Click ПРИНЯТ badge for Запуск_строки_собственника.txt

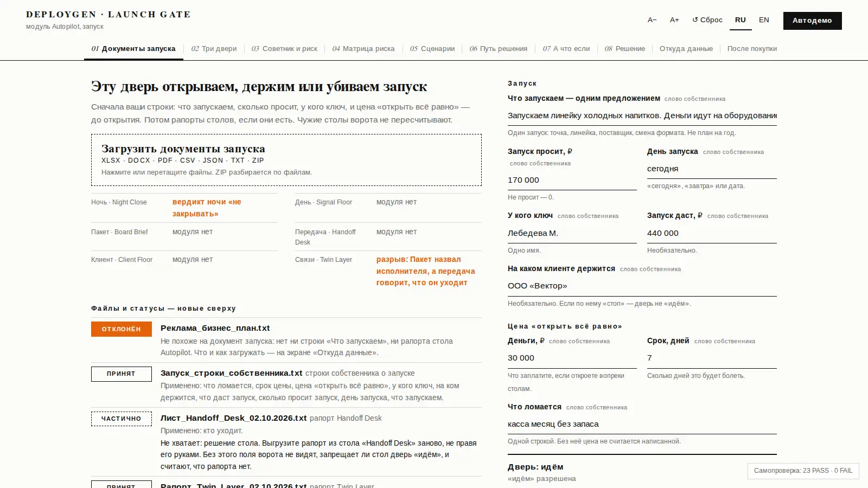point(122,374)
